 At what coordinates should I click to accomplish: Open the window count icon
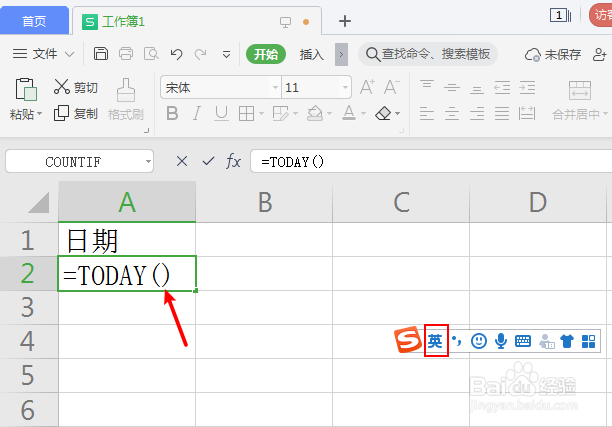tap(560, 16)
